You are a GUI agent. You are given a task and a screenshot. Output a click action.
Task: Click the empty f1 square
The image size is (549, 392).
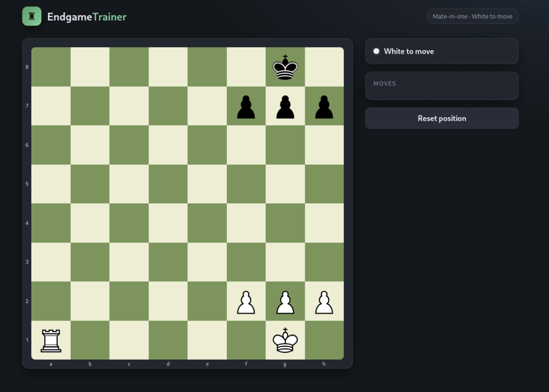[x=246, y=340]
